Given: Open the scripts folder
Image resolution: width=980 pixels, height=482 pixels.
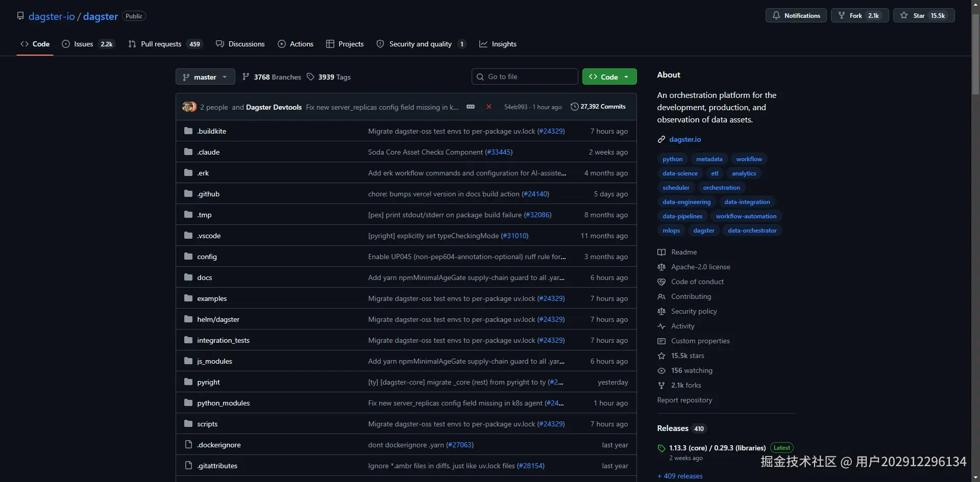Looking at the screenshot, I should pyautogui.click(x=207, y=424).
